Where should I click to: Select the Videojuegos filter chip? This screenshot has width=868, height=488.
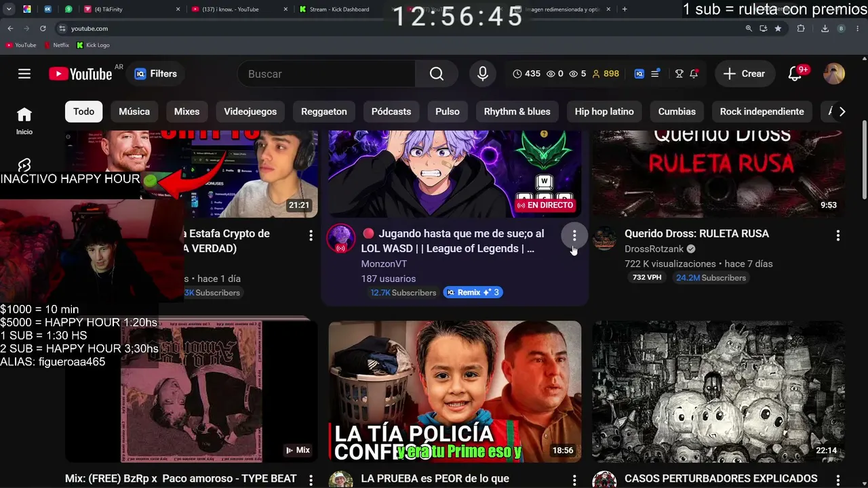pos(250,111)
